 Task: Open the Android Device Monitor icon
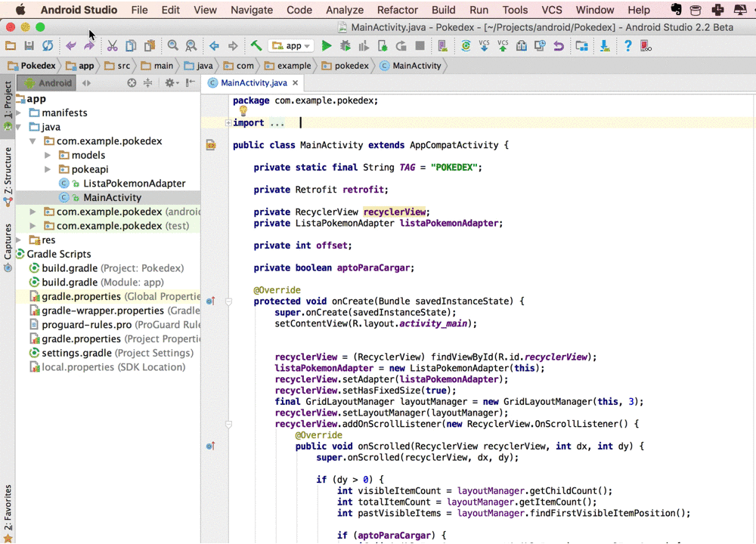click(x=646, y=46)
